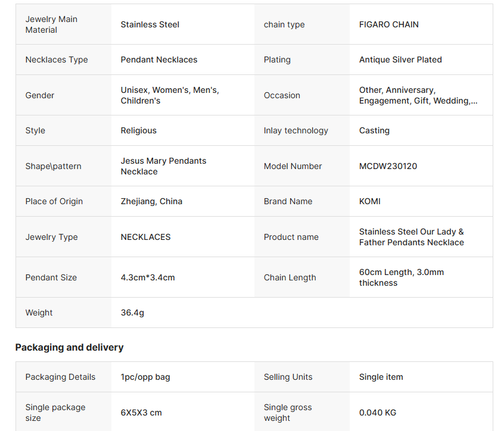Click the 'Pendant Necklaces' type value
504x431 pixels.
click(x=158, y=60)
